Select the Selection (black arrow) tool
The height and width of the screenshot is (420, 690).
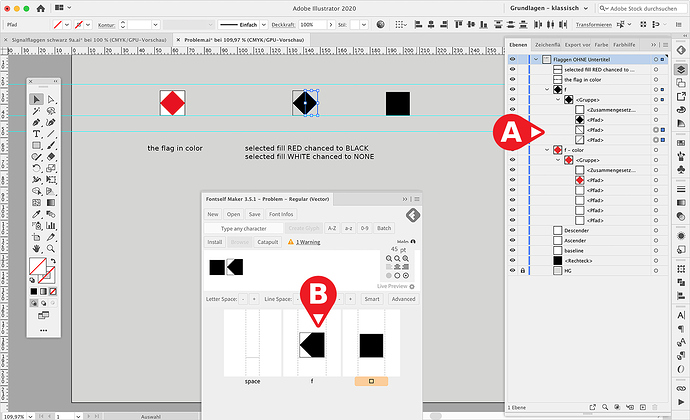click(x=37, y=99)
